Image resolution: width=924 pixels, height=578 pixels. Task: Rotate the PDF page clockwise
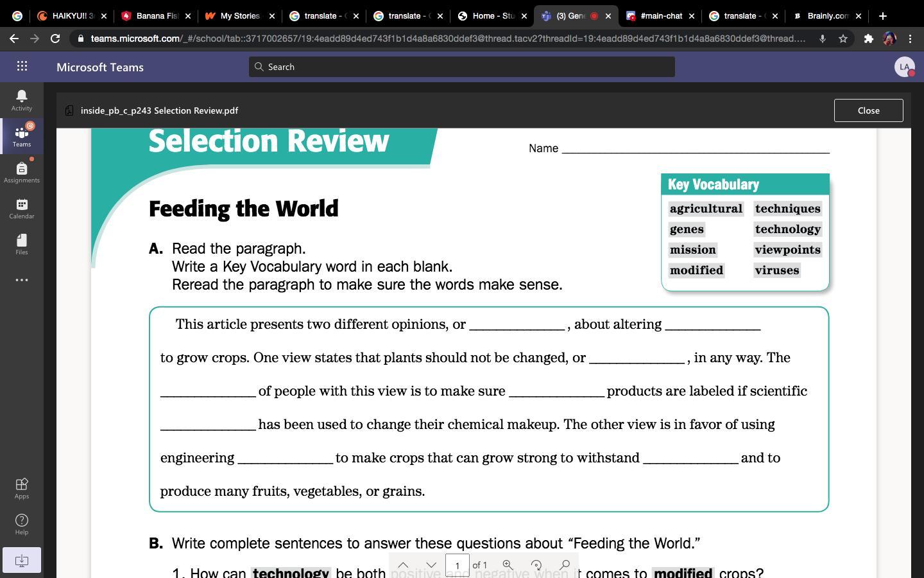[536, 565]
